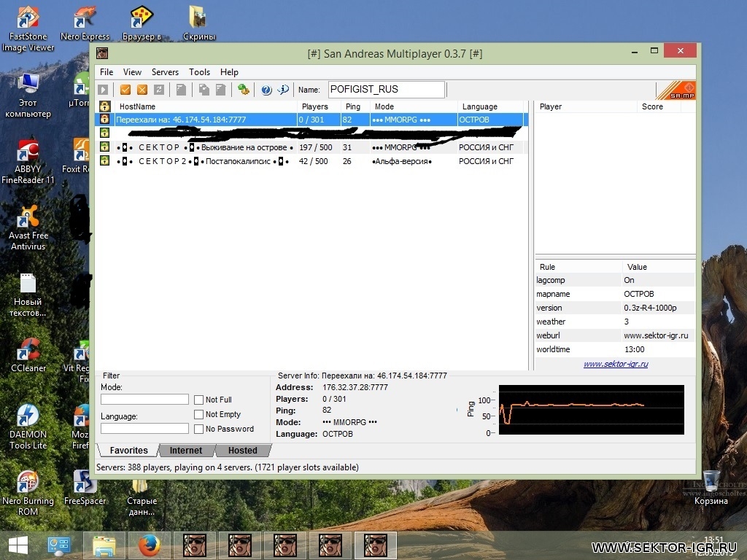
Task: Sort servers by the Mode column header
Action: coord(414,106)
